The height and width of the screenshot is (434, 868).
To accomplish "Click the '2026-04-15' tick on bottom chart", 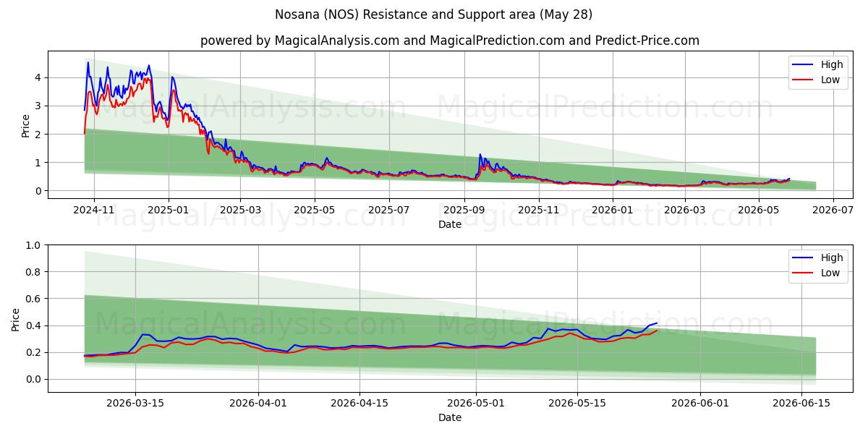I will (359, 404).
